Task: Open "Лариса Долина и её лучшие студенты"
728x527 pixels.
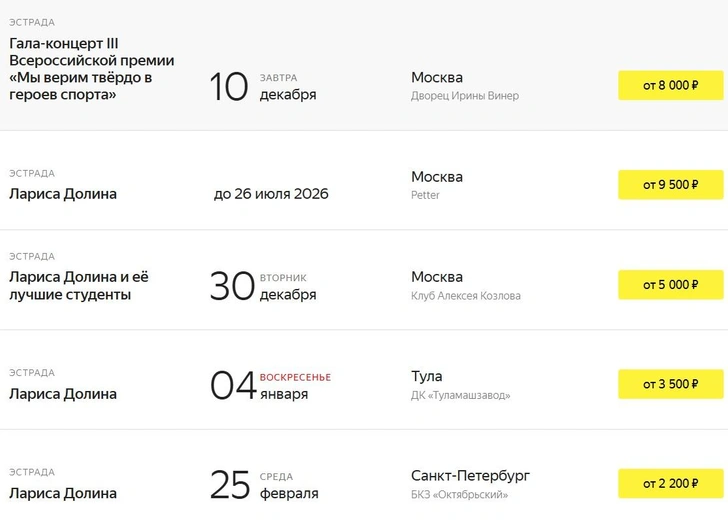Action: pyautogui.click(x=79, y=285)
